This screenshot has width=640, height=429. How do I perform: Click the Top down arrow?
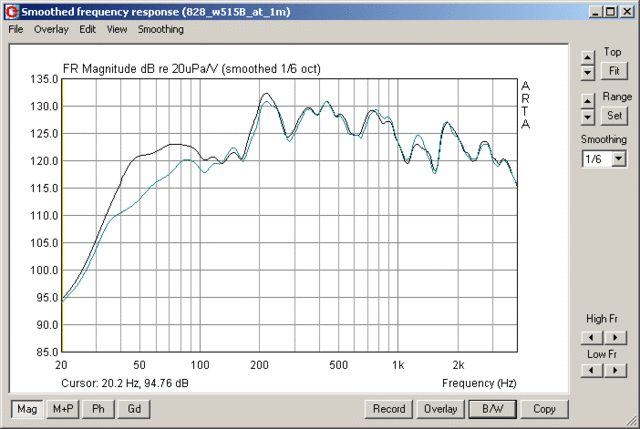click(587, 73)
